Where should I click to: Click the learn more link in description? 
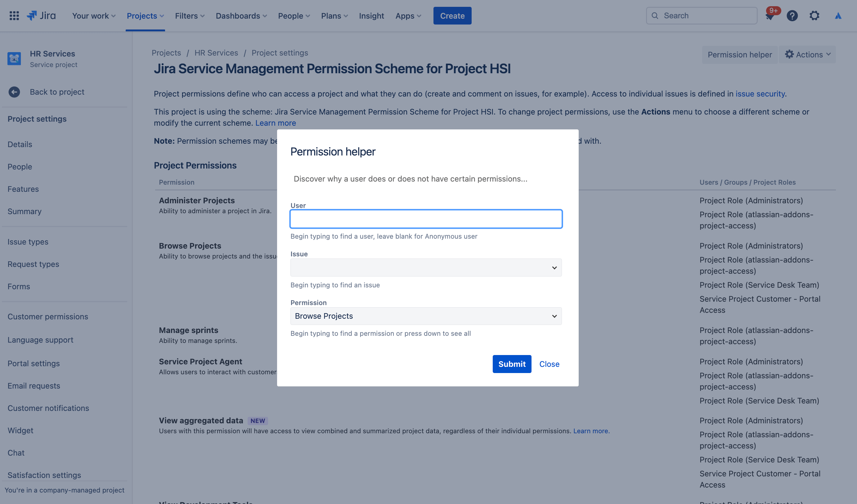(275, 122)
